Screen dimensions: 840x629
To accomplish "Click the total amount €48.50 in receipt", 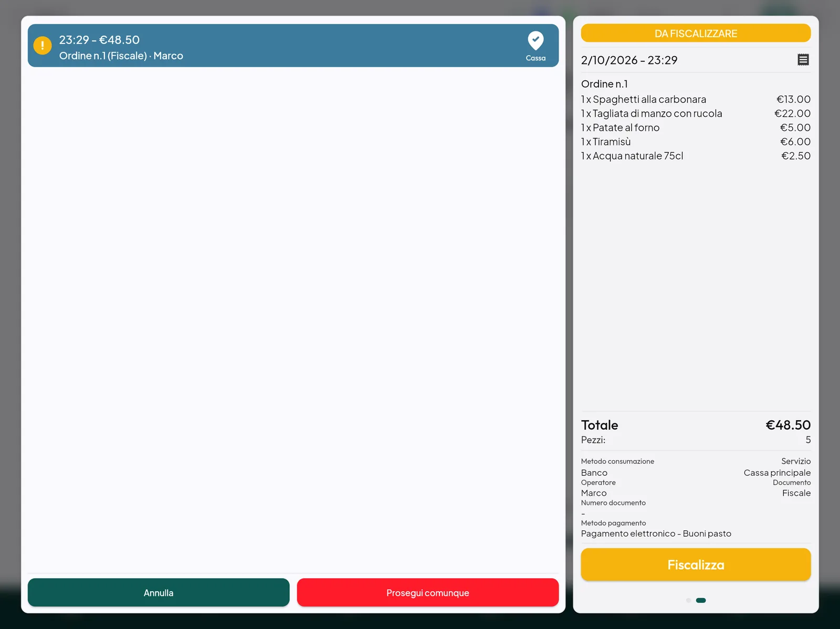I will [788, 425].
